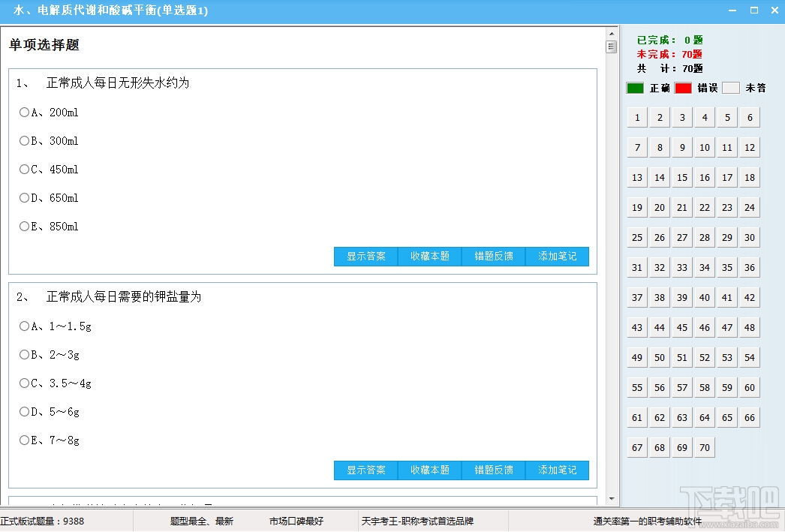Select option B 300ml for question 1
Screen dimensions: 785x532
(24, 140)
